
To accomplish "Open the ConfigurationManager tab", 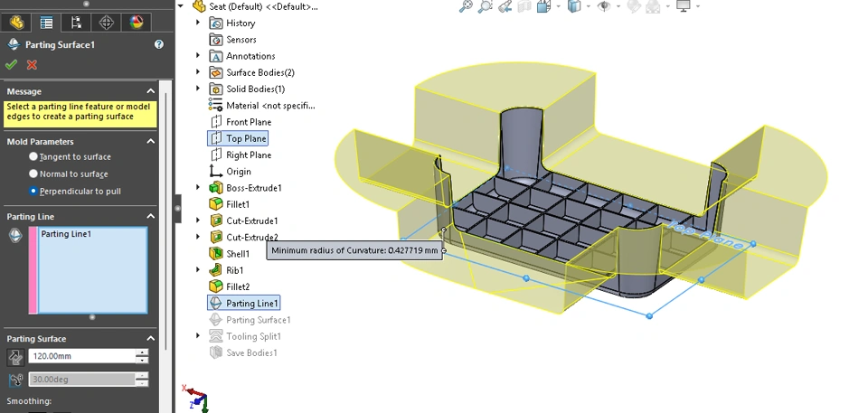I will pyautogui.click(x=76, y=23).
